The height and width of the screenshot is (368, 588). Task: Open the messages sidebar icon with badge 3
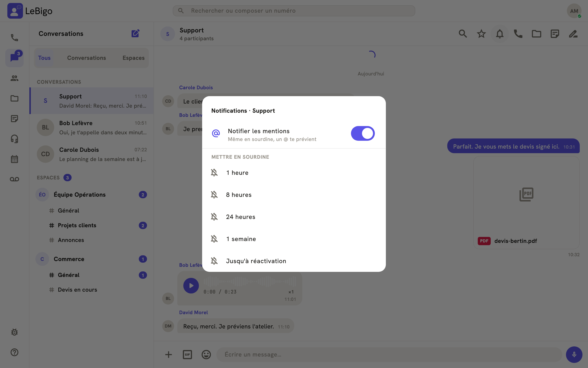(14, 58)
